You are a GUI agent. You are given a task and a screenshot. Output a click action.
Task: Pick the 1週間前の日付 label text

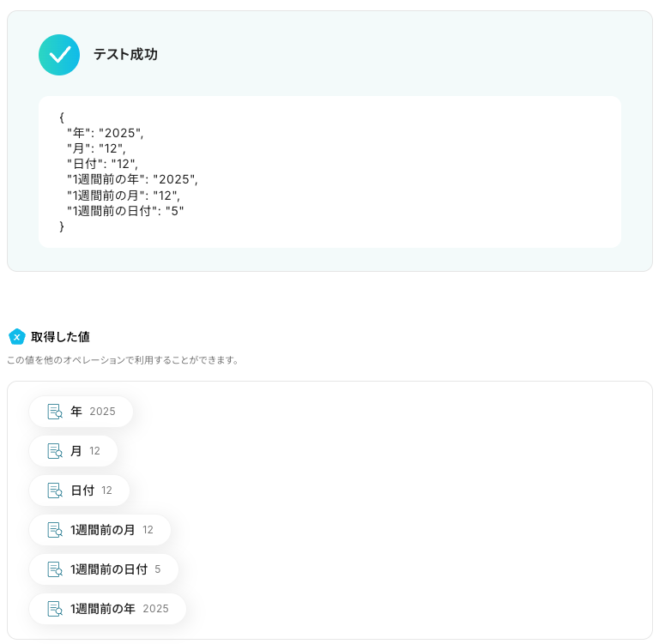(109, 569)
